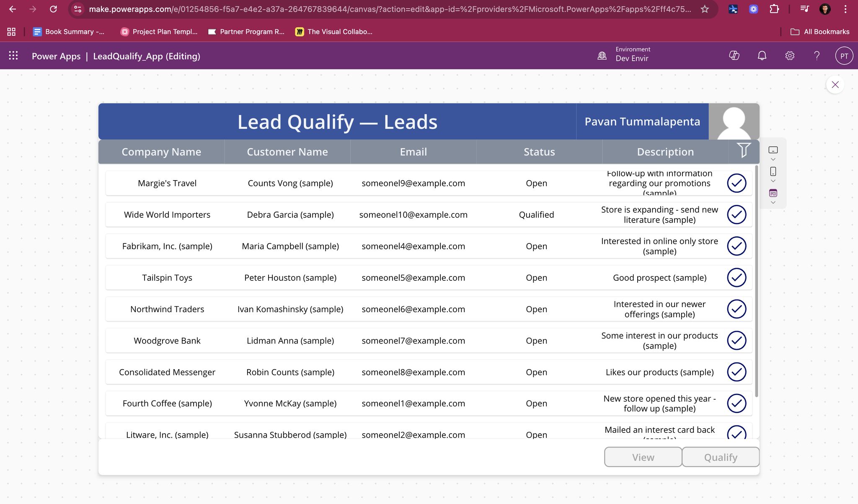Open Copilot from the top bar
The height and width of the screenshot is (504, 858).
734,55
